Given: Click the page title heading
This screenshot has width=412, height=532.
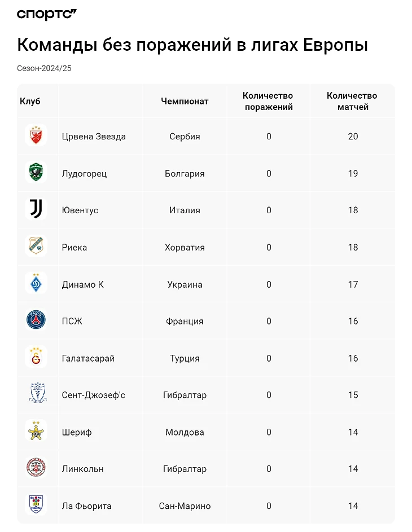Looking at the screenshot, I should (x=192, y=45).
